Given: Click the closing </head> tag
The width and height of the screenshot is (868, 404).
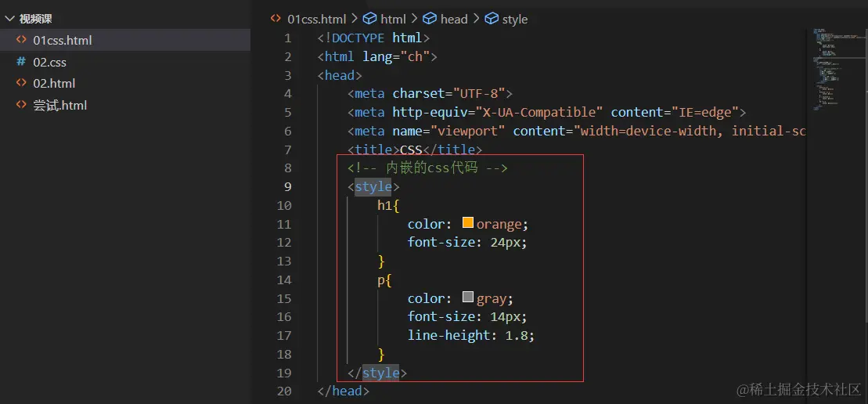Looking at the screenshot, I should point(344,391).
